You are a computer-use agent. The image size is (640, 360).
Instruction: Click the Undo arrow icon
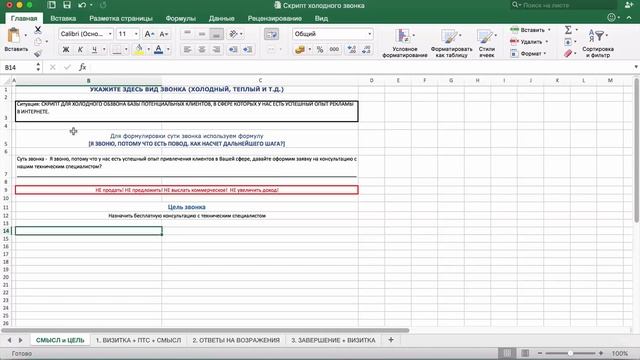tap(82, 5)
